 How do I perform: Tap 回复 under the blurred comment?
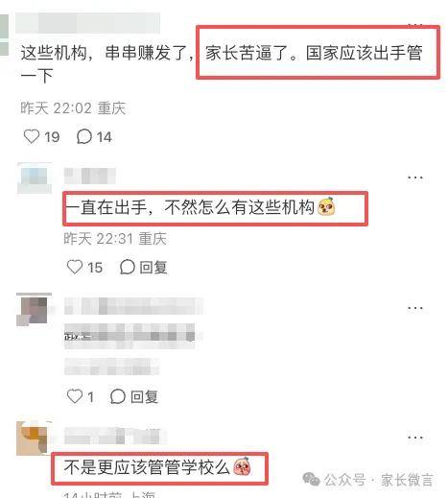coord(134,396)
